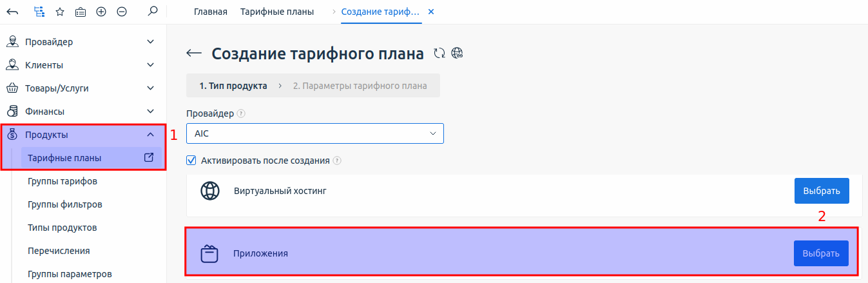Show help hint next to Провайдер label
This screenshot has width=868, height=283.
coord(241,113)
